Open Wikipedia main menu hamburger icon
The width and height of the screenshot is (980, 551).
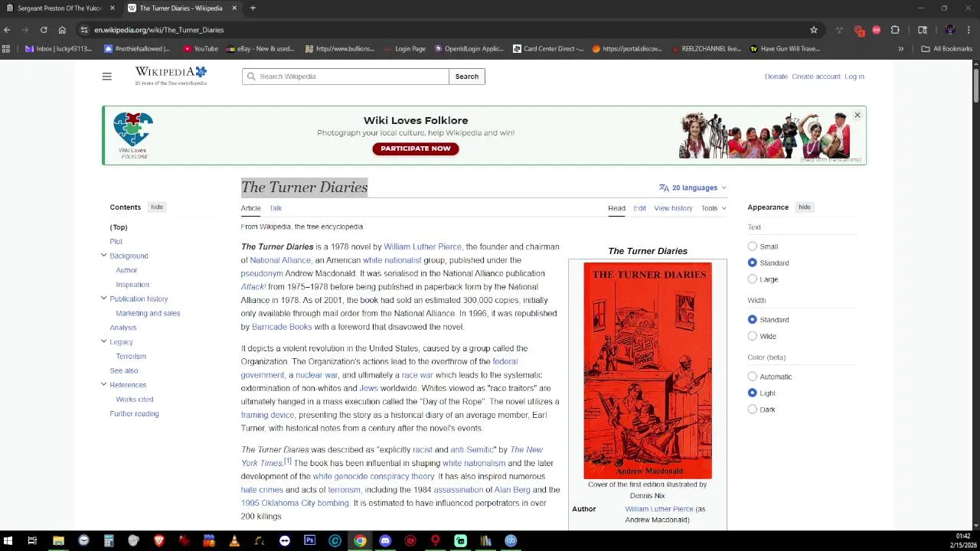pos(106,77)
